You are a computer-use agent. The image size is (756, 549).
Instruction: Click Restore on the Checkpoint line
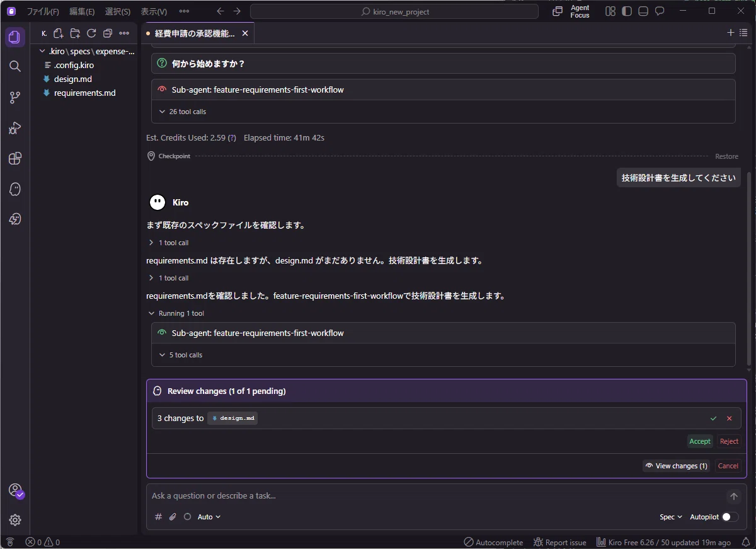[726, 156]
